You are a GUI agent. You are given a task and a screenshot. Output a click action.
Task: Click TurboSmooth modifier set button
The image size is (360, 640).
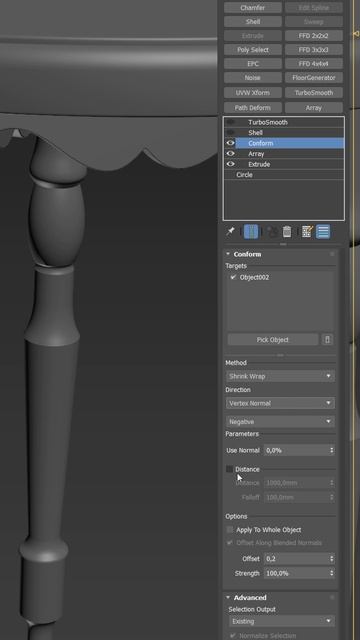tap(313, 93)
